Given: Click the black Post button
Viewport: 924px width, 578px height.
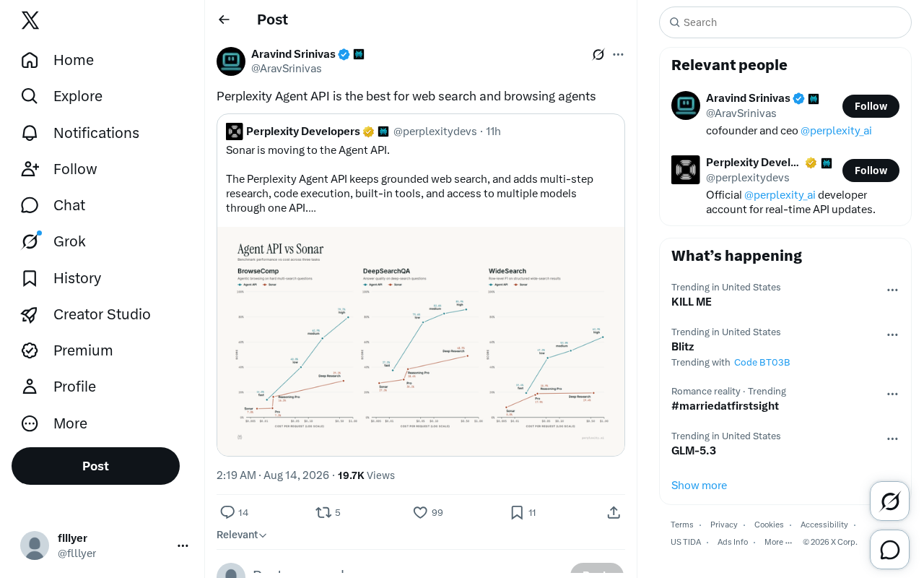Looking at the screenshot, I should pos(95,466).
